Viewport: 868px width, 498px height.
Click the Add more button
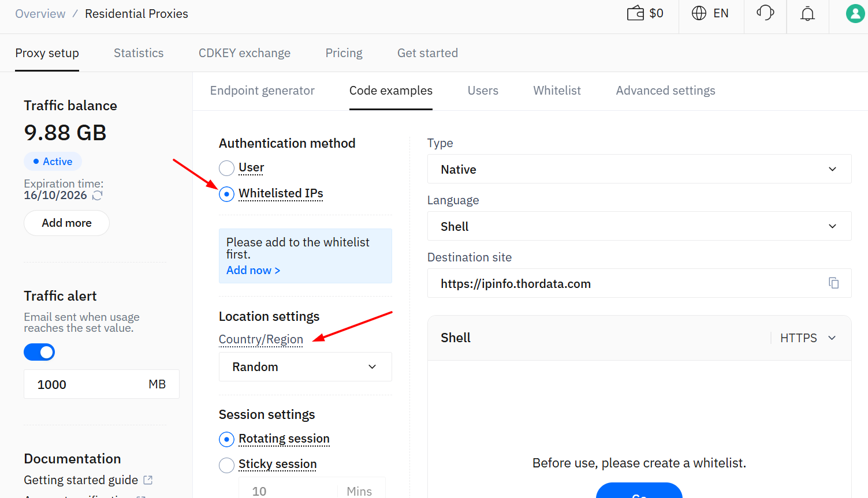[x=66, y=223]
